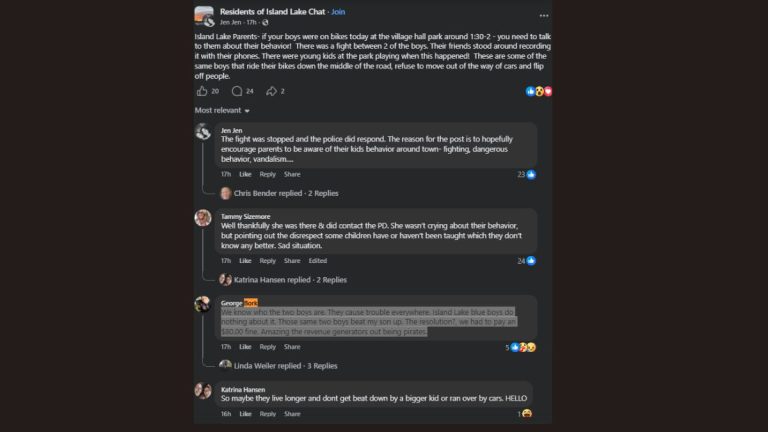The width and height of the screenshot is (768, 432).
Task: Expand Katrina Hansen's 2 replies
Action: click(x=290, y=280)
